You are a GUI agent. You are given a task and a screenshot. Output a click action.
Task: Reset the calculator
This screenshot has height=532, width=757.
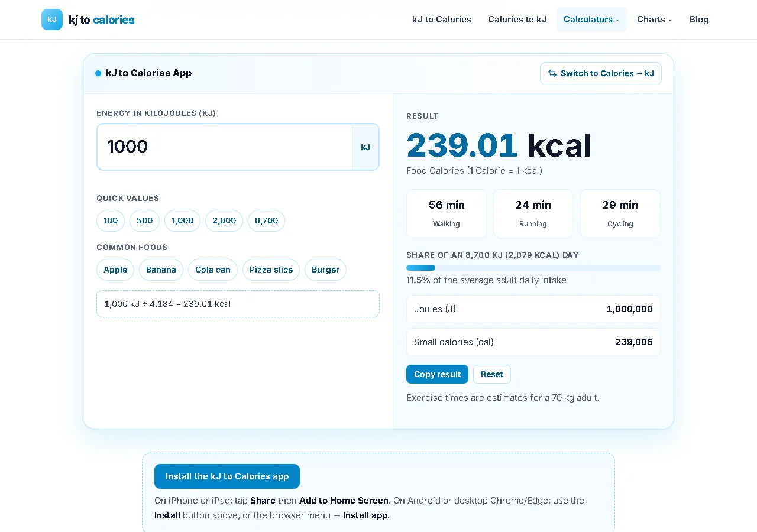pyautogui.click(x=492, y=374)
